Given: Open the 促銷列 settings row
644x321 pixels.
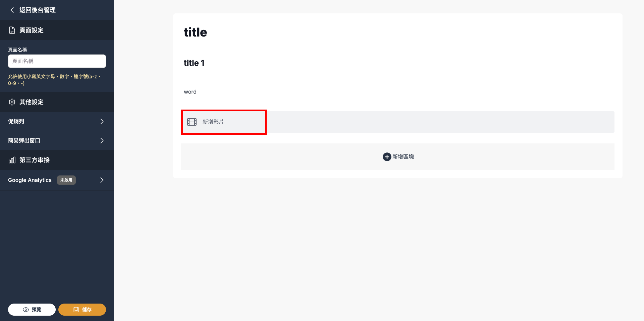Looking at the screenshot, I should coord(50,122).
